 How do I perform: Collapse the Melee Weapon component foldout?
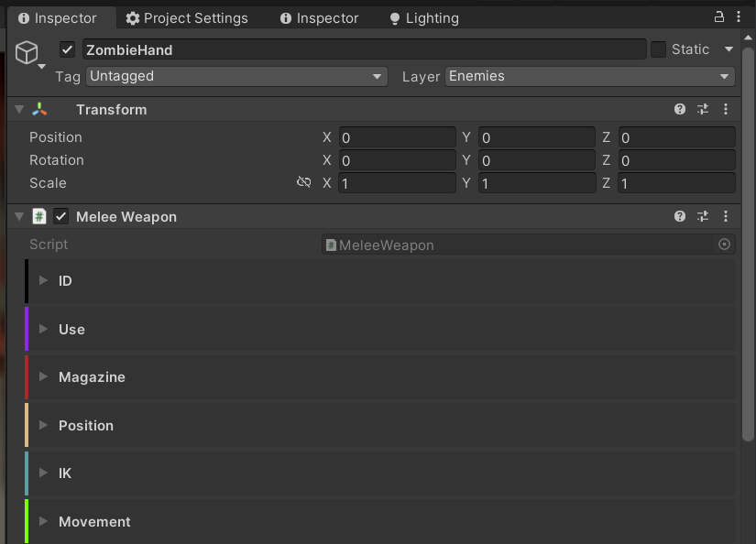tap(19, 216)
